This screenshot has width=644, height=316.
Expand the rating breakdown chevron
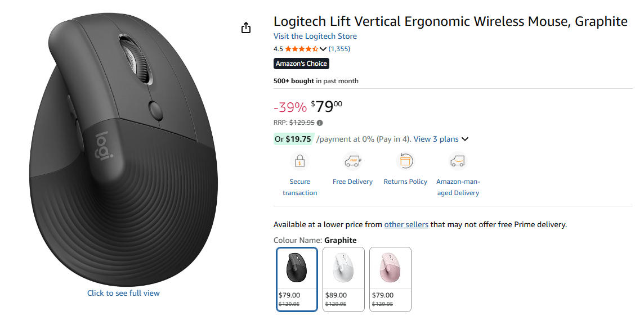coord(323,49)
